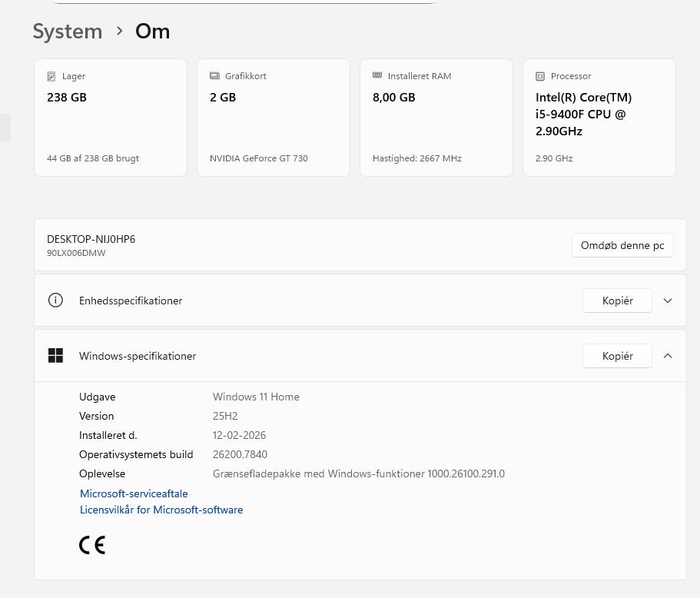Open the 238 GB storage card

[x=111, y=118]
